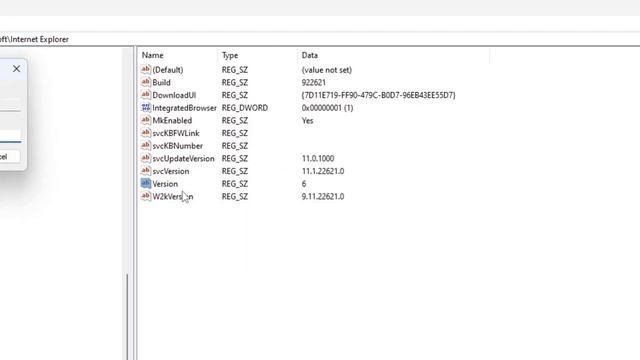Click the IntegratedBrowser DWORD binary icon
This screenshot has width=640, height=360.
[x=146, y=107]
